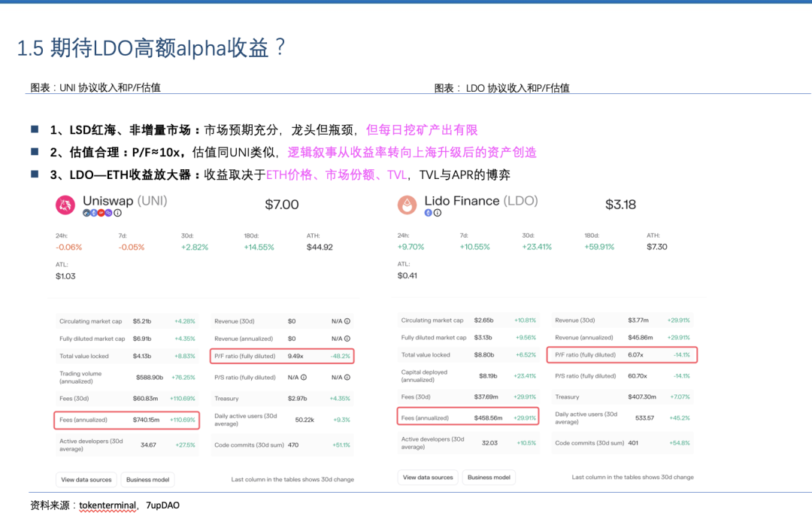
Task: Click info icon after Uniswap P/S ratio value N/A
Action: [304, 378]
